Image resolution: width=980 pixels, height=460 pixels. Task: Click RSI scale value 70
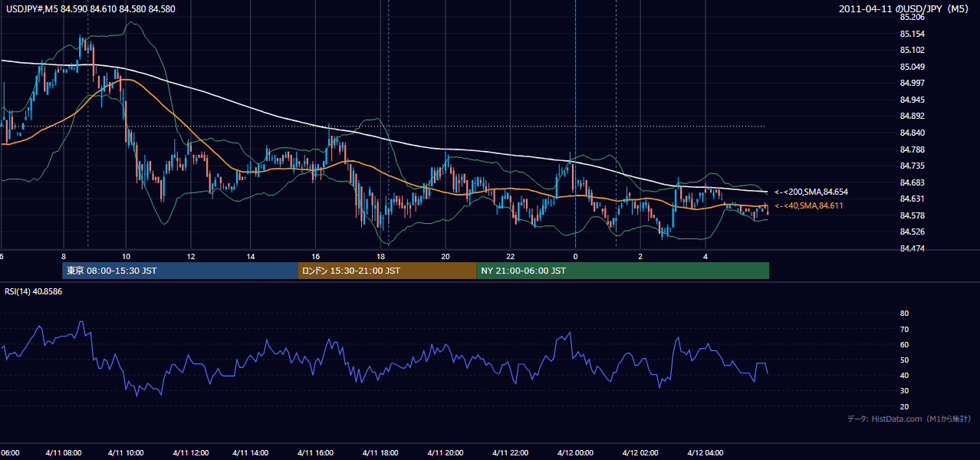point(905,329)
